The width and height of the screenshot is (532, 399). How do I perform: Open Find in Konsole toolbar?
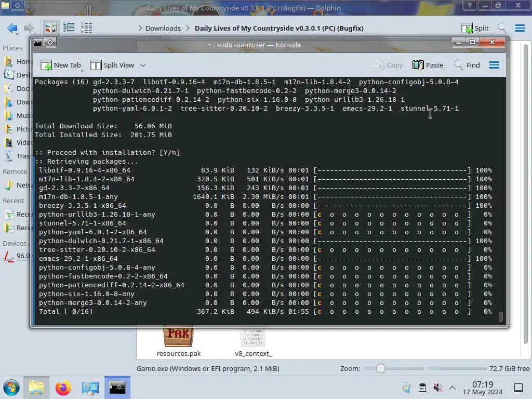click(467, 65)
